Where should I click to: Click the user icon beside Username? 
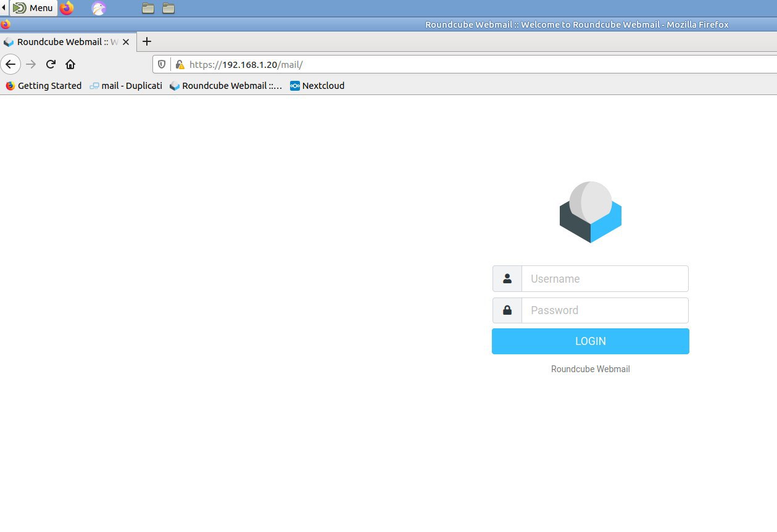[x=507, y=278]
